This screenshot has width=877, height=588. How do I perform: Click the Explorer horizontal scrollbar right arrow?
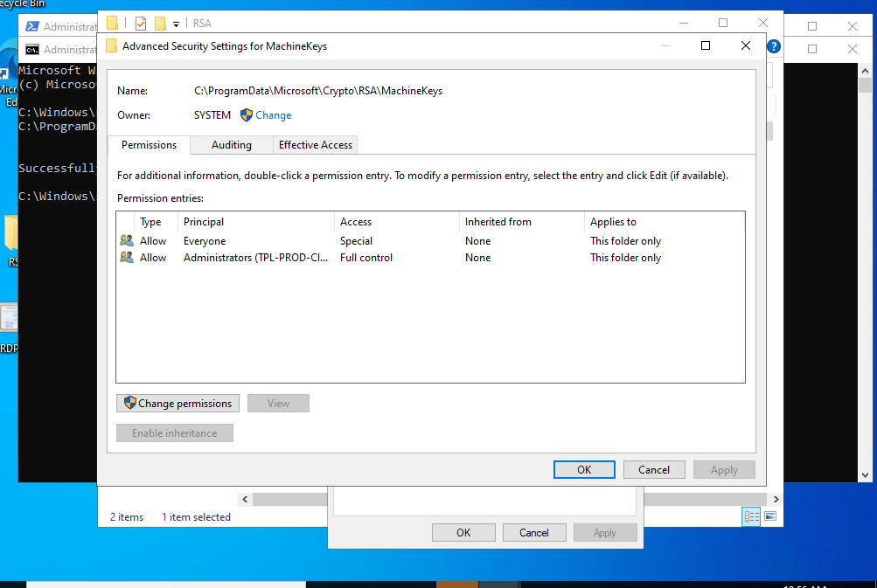(776, 499)
